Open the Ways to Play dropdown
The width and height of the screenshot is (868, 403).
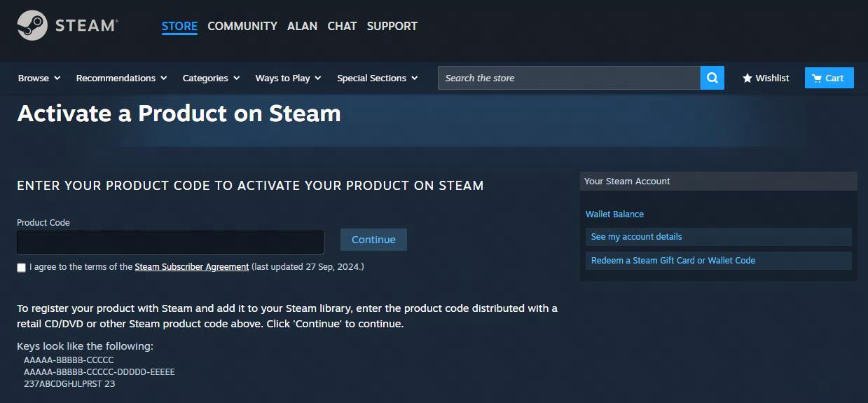(288, 78)
